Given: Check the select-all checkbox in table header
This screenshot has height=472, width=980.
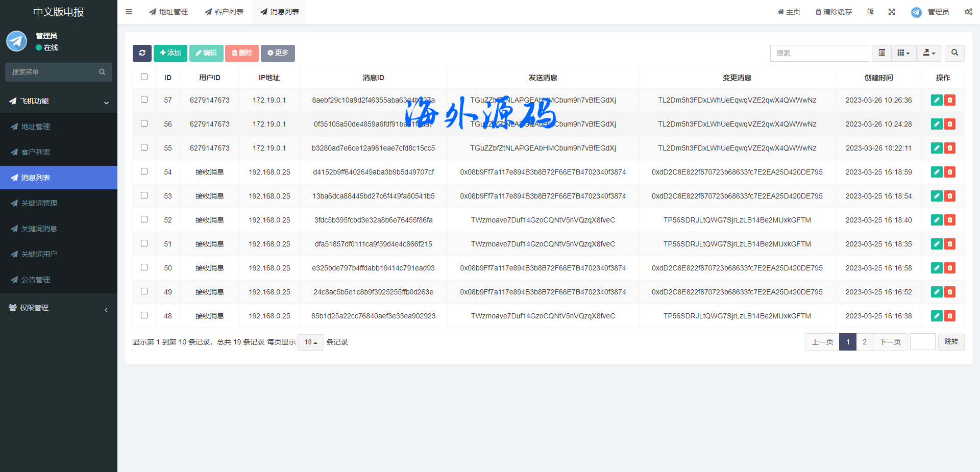Looking at the screenshot, I should coord(144,77).
